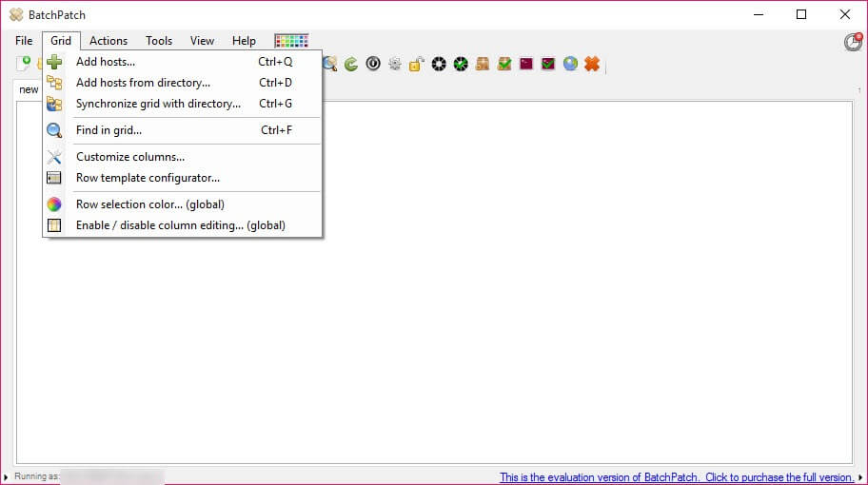Click the dark red console toolbar icon
Image resolution: width=868 pixels, height=485 pixels.
click(526, 64)
